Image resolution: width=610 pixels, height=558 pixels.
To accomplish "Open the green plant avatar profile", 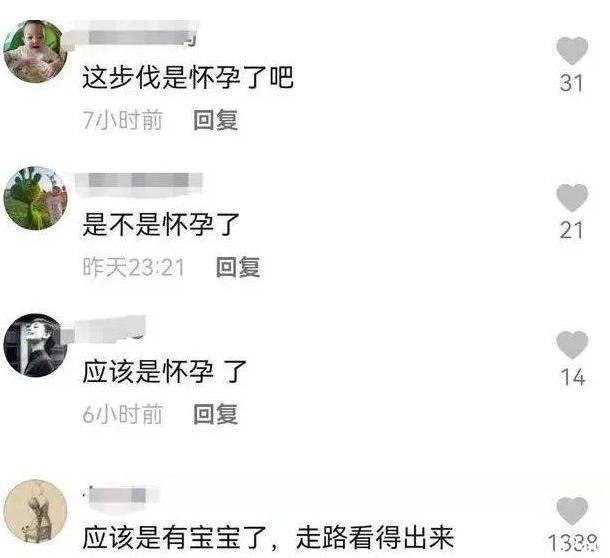I will (x=35, y=198).
